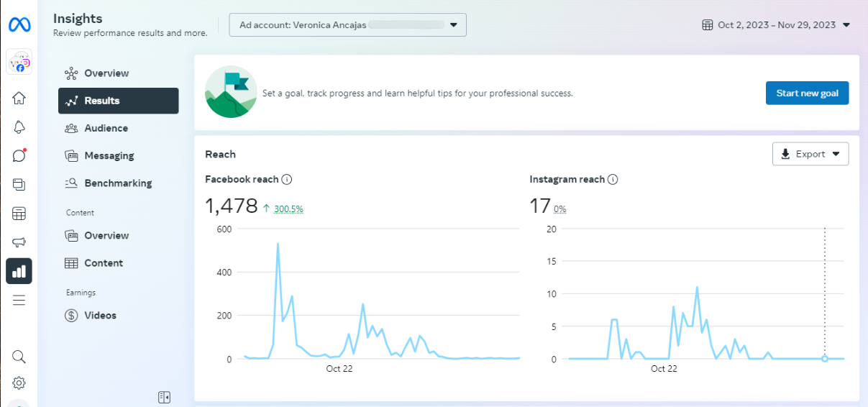Open the date range picker dropdown
This screenshot has width=868, height=407.
[x=776, y=24]
